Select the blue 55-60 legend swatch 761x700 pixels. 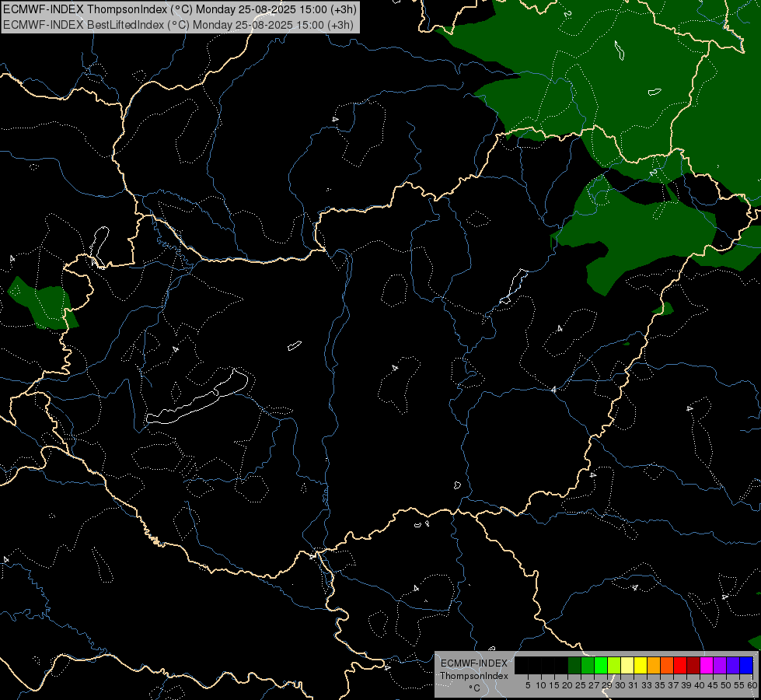746,665
